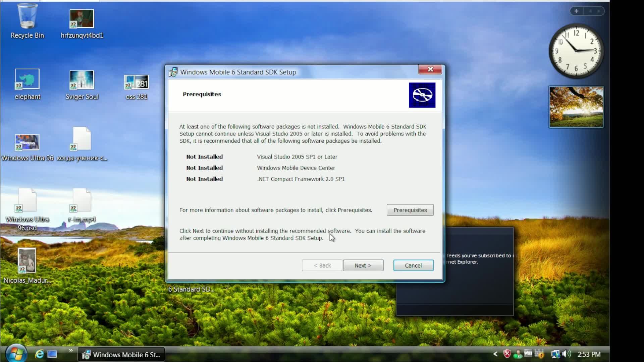The width and height of the screenshot is (644, 362).
Task: Click Next to continue setup
Action: [363, 265]
